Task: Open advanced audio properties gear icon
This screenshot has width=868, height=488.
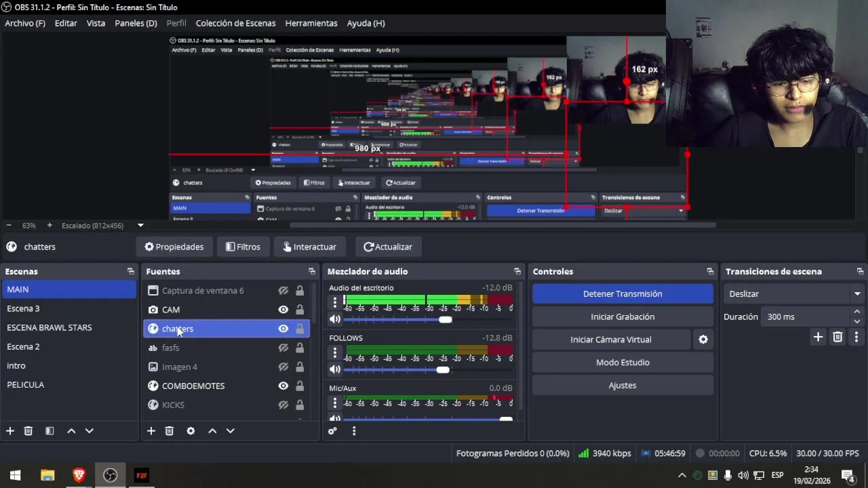Action: 332,431
